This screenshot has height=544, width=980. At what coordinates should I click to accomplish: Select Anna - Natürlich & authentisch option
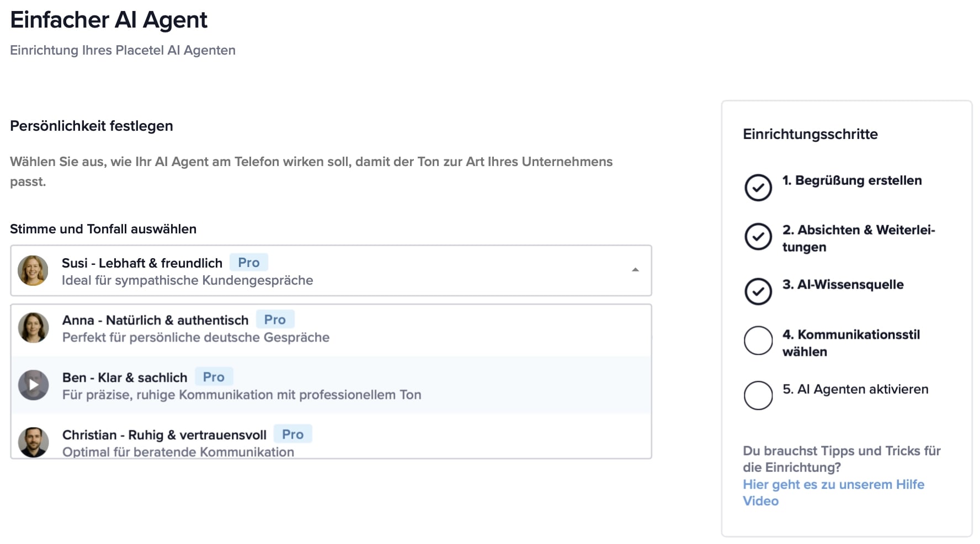pos(155,320)
